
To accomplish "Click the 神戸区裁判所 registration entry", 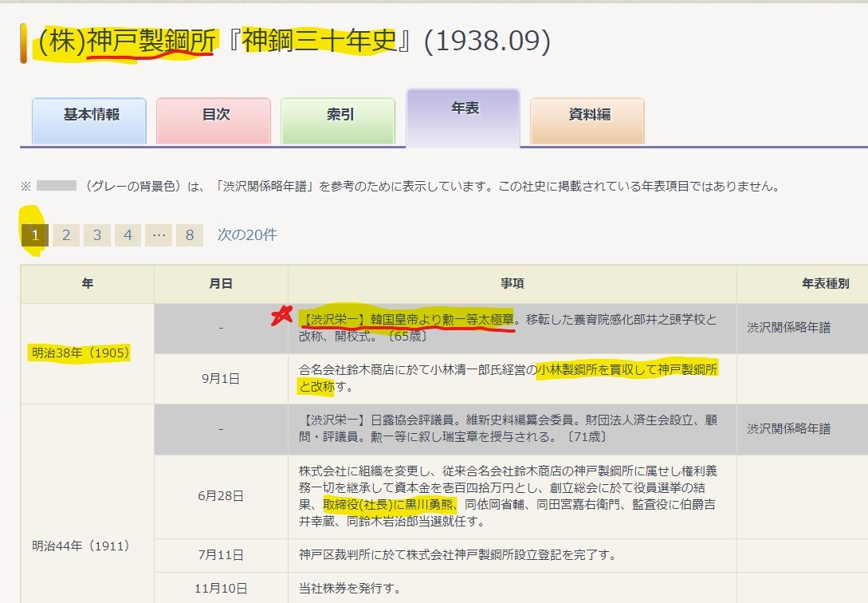I will (x=458, y=555).
